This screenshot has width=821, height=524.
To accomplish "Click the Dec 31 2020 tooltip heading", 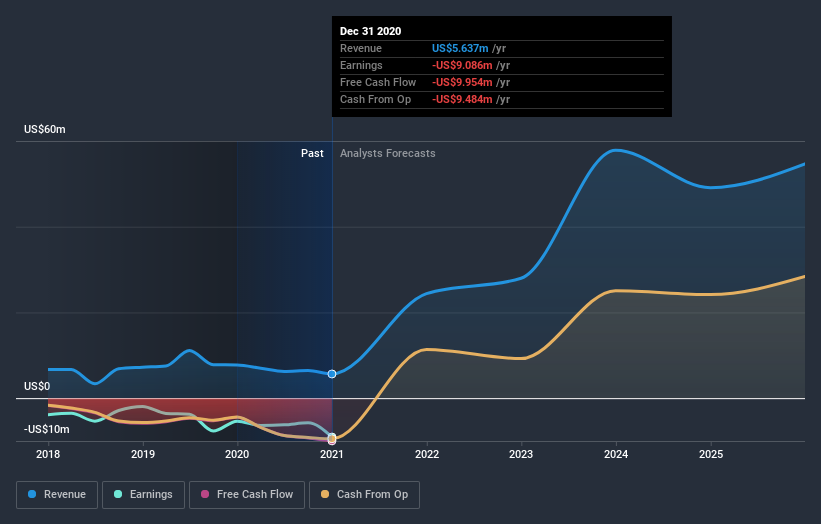I will tap(371, 31).
